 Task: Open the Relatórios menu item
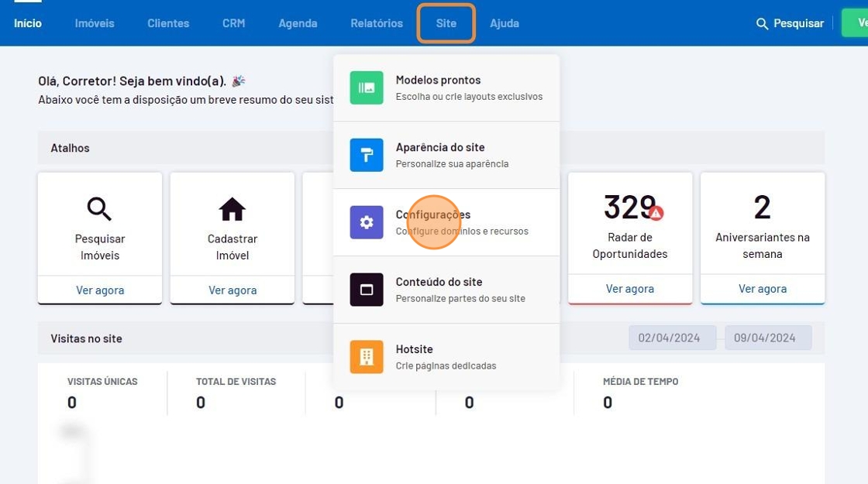[x=376, y=23]
